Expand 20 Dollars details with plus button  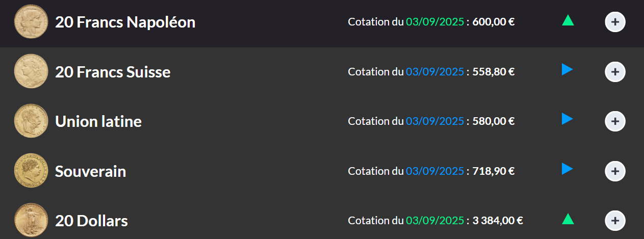[615, 221]
